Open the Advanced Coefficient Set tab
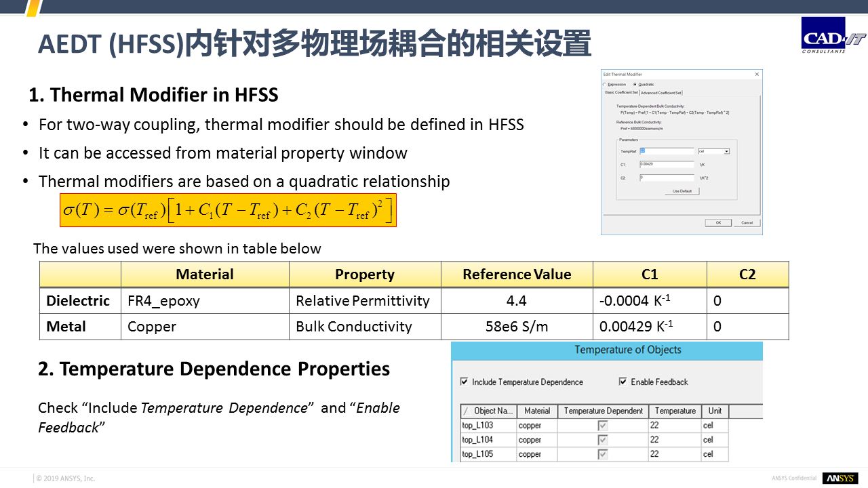The image size is (868, 488). (x=660, y=92)
